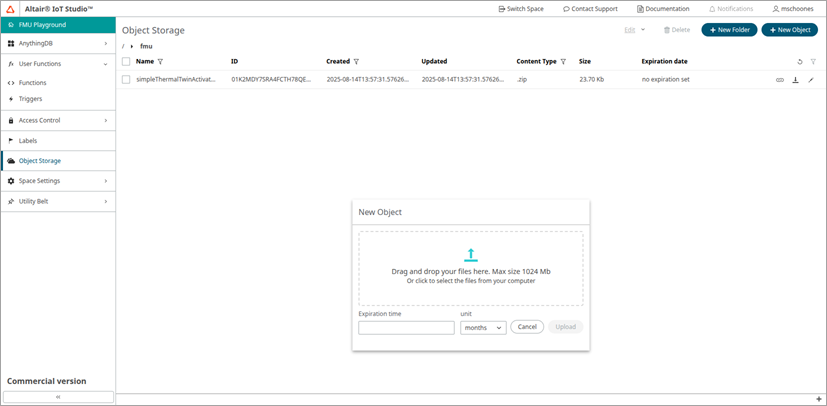Viewport: 827px width, 406px height.
Task: Cancel the New Object dialog
Action: point(527,327)
